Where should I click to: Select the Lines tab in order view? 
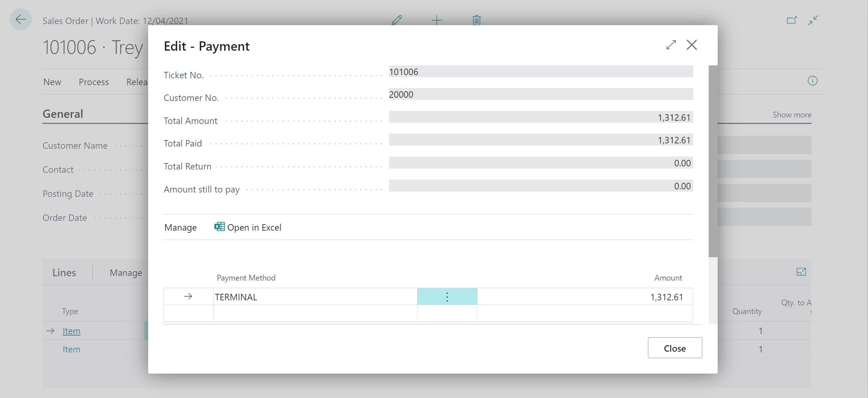(64, 272)
